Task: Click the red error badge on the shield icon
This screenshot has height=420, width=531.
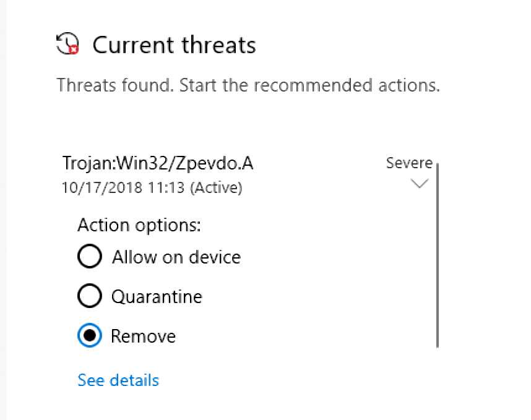Action: pyautogui.click(x=74, y=49)
